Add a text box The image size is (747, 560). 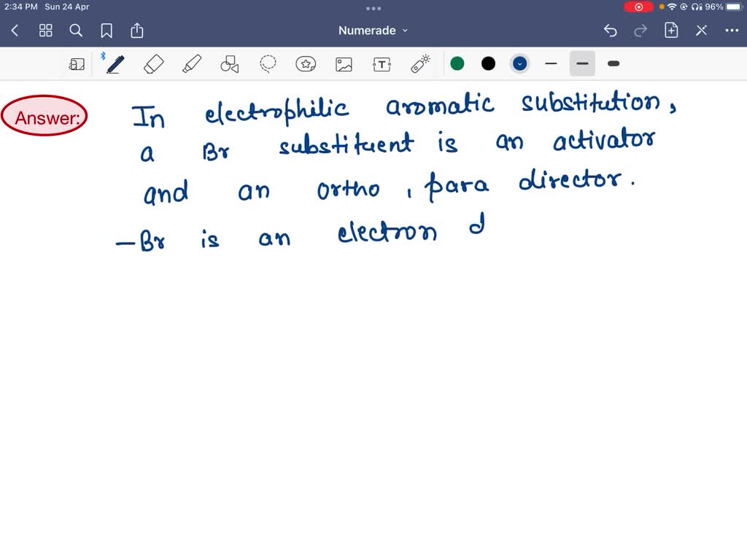point(382,63)
